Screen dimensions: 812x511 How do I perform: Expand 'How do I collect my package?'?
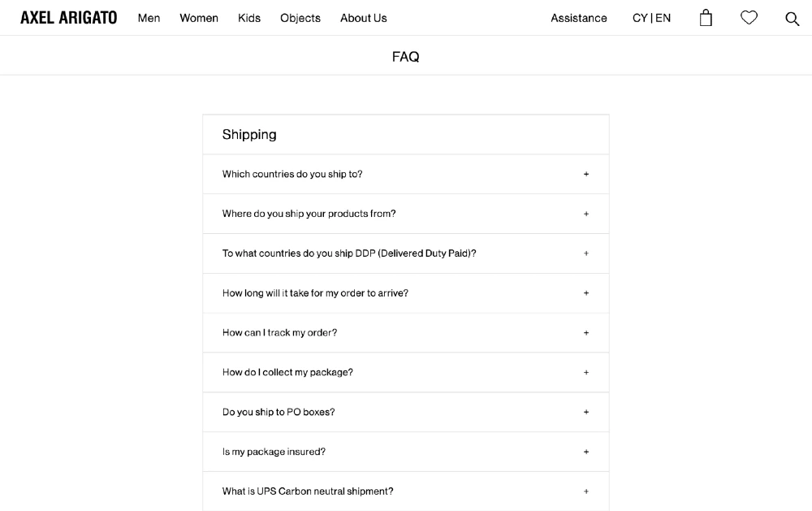pyautogui.click(x=287, y=373)
